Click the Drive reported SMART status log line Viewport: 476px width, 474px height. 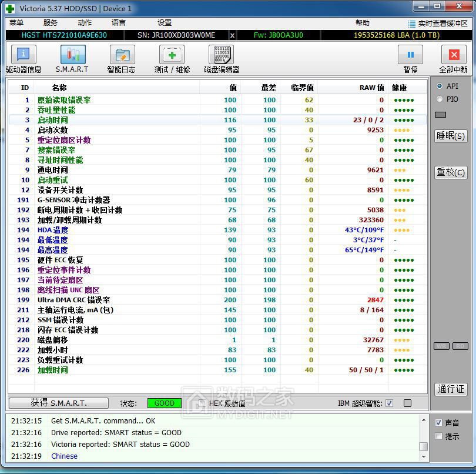click(x=116, y=433)
